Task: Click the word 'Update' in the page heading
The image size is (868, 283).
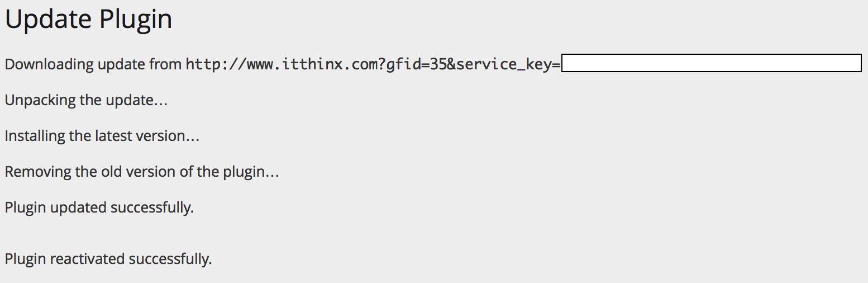Action: (x=49, y=20)
